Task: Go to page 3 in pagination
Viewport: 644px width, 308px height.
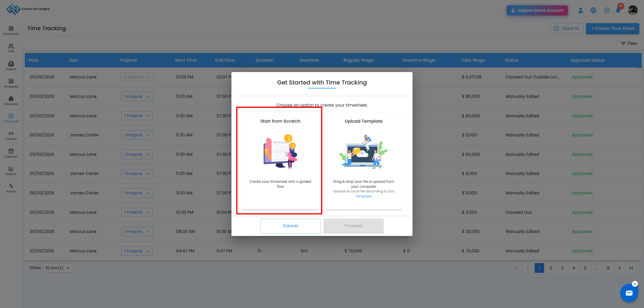Action: tap(562, 268)
